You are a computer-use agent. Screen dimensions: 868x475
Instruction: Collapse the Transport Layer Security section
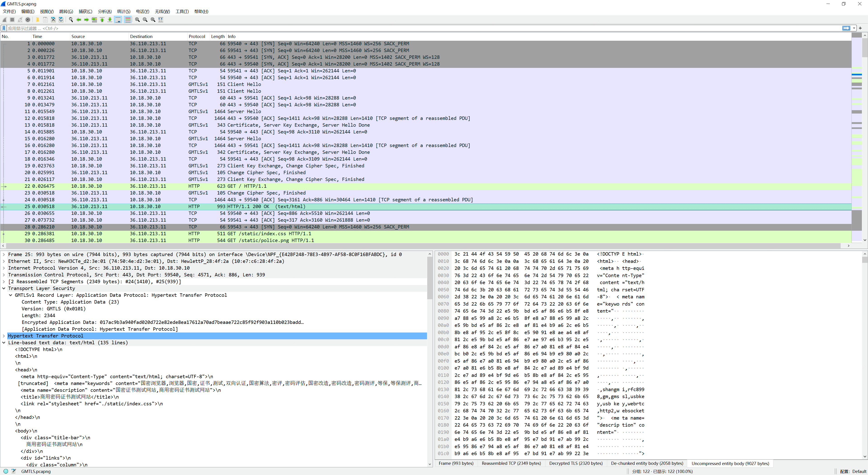tap(4, 288)
